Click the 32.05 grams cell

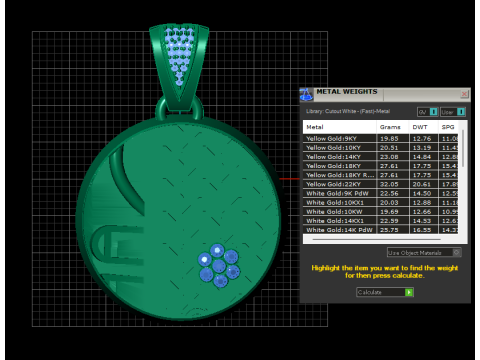click(393, 184)
